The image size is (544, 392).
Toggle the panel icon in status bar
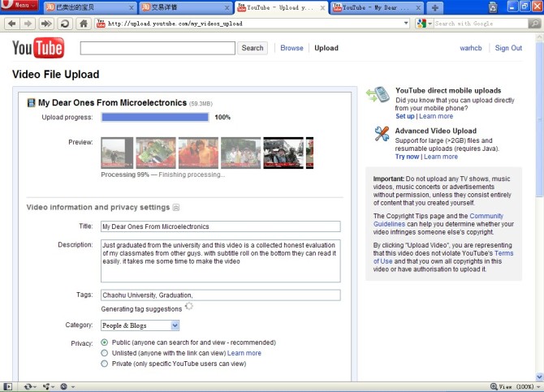7,386
